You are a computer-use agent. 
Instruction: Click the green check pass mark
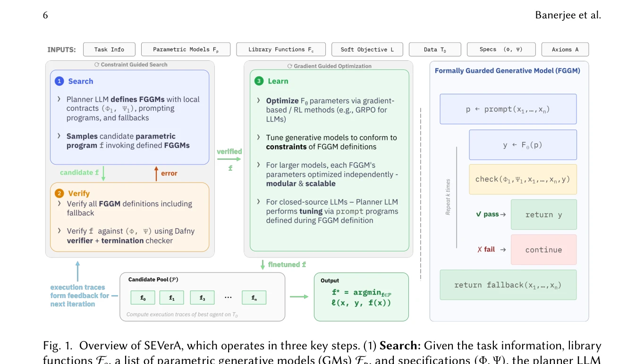[479, 215]
